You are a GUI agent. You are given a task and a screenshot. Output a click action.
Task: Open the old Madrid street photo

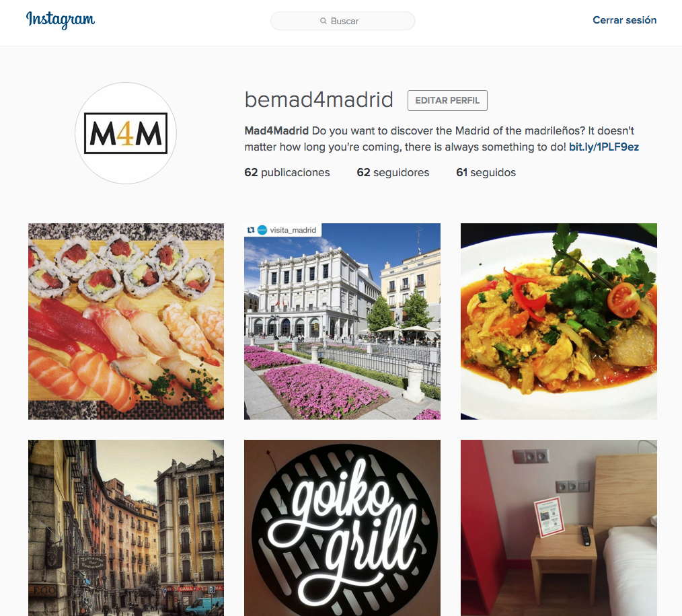pos(126,528)
